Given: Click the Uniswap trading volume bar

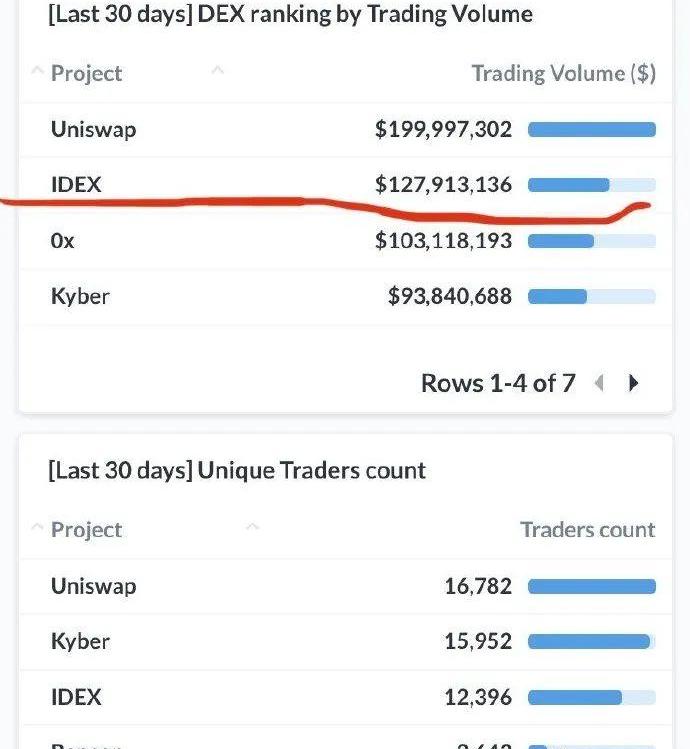Looking at the screenshot, I should point(591,129).
